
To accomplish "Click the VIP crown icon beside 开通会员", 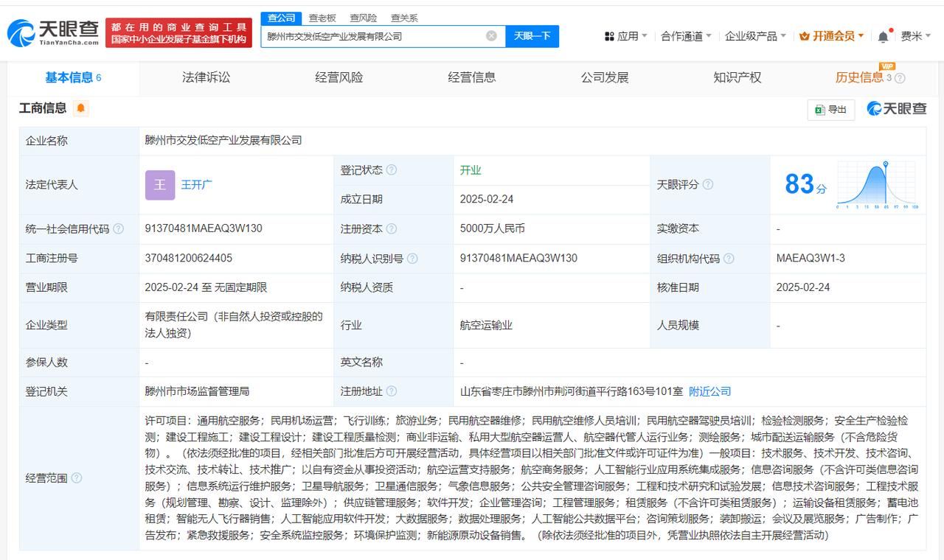I will pyautogui.click(x=804, y=36).
